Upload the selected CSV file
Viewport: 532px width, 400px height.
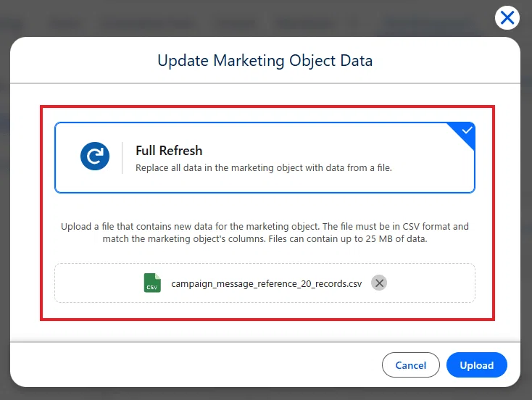tap(477, 365)
